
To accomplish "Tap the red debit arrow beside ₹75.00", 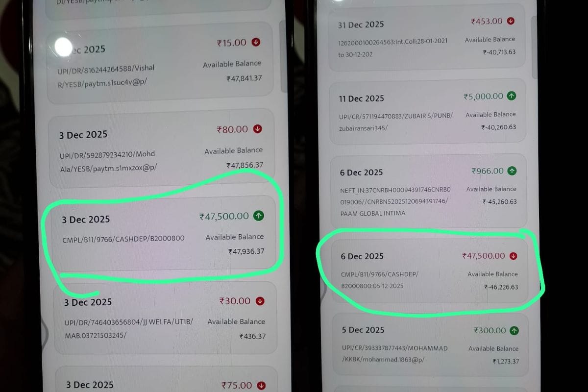I will 261,386.
